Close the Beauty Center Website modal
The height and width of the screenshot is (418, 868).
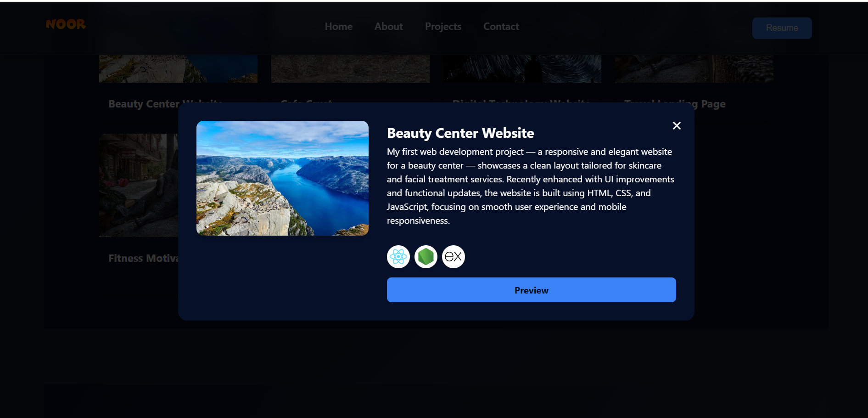click(676, 125)
